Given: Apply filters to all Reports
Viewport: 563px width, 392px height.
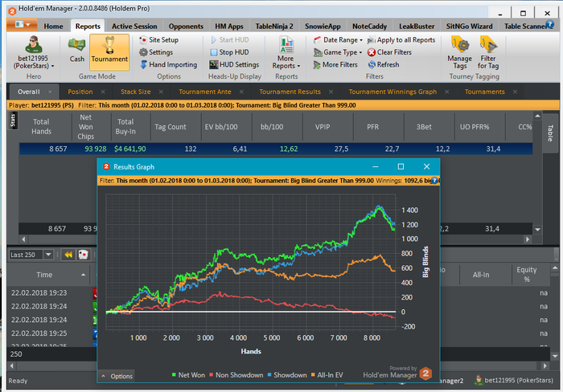Looking at the screenshot, I should click(x=401, y=40).
